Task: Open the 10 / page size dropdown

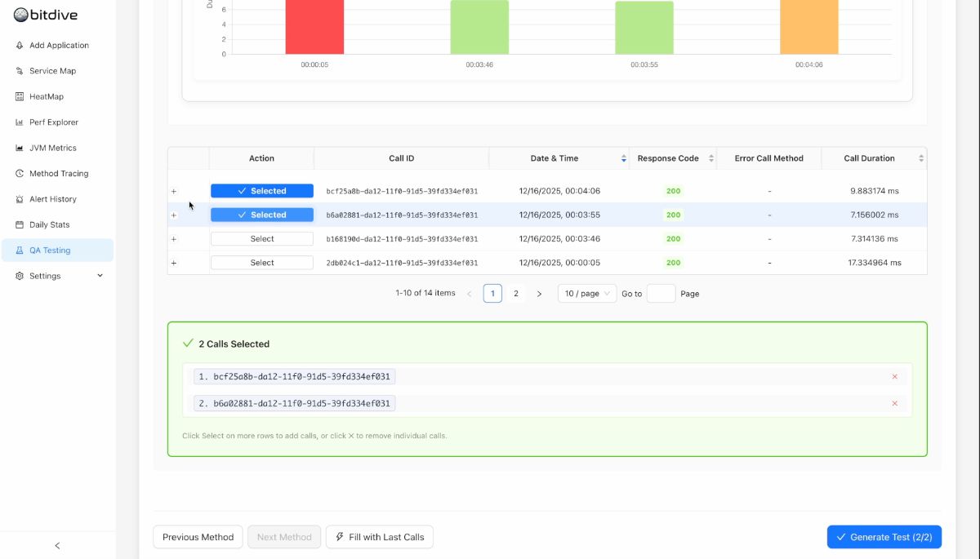Action: (x=587, y=294)
